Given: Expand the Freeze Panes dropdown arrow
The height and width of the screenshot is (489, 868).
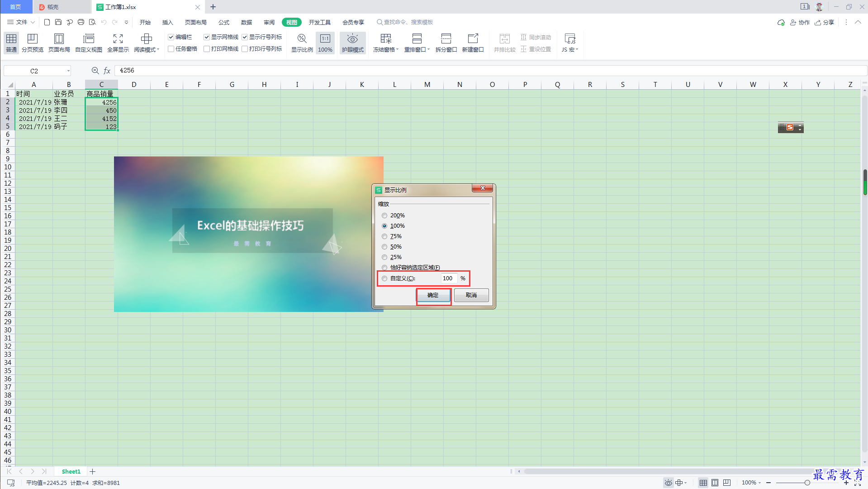Looking at the screenshot, I should pyautogui.click(x=398, y=50).
